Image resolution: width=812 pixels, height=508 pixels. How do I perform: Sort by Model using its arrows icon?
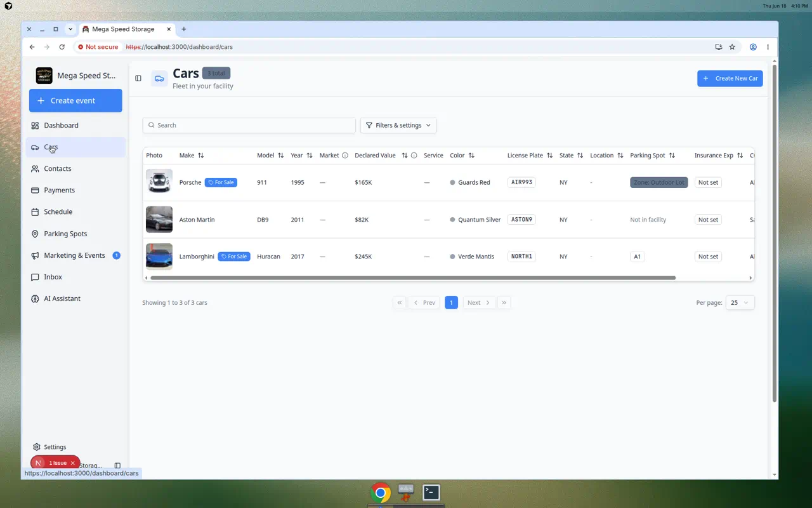280,156
